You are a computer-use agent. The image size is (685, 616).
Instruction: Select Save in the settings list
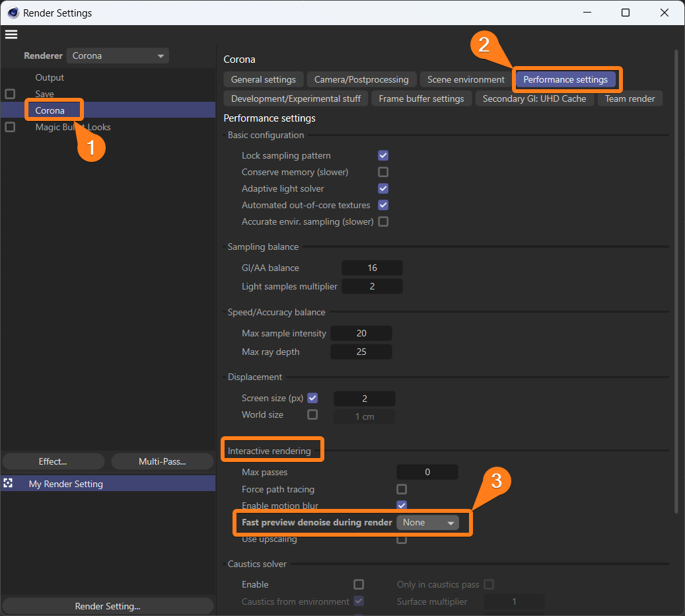pyautogui.click(x=44, y=94)
